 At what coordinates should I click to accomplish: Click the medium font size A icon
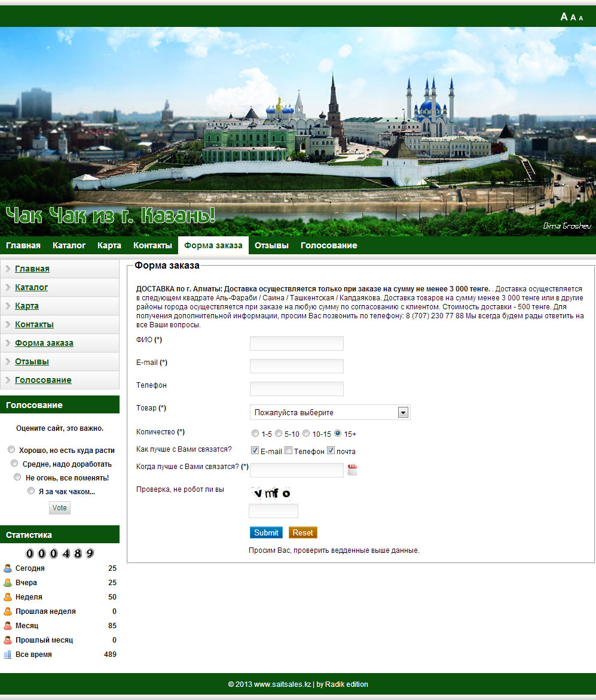tap(573, 17)
